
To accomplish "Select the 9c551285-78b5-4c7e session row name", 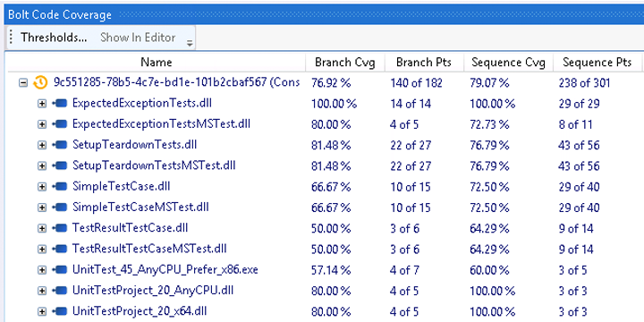I will [x=176, y=82].
